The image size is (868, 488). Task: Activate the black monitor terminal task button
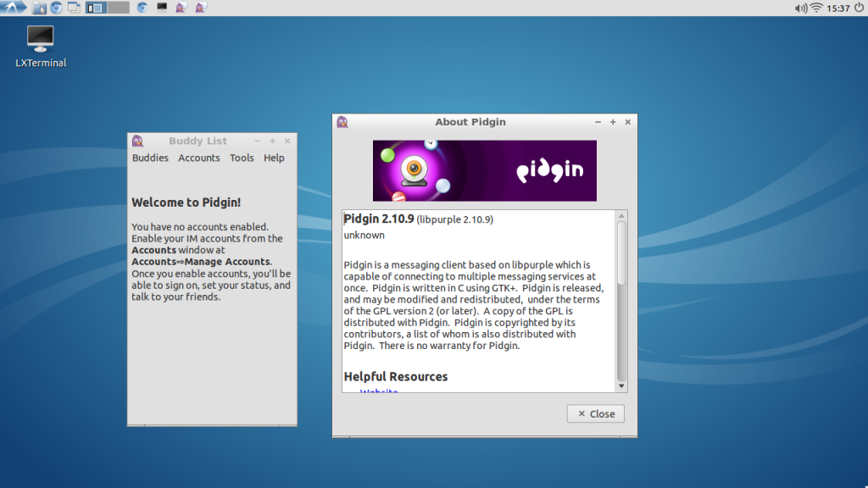pos(162,8)
